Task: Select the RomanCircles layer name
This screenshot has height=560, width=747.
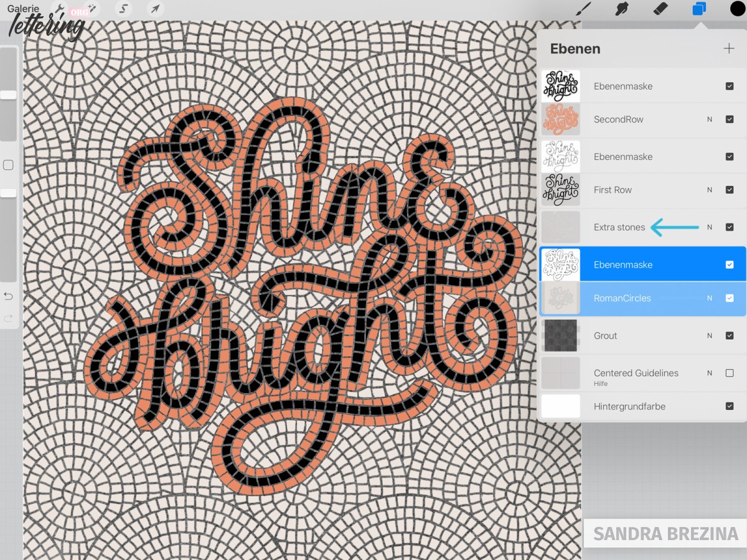Action: click(622, 298)
